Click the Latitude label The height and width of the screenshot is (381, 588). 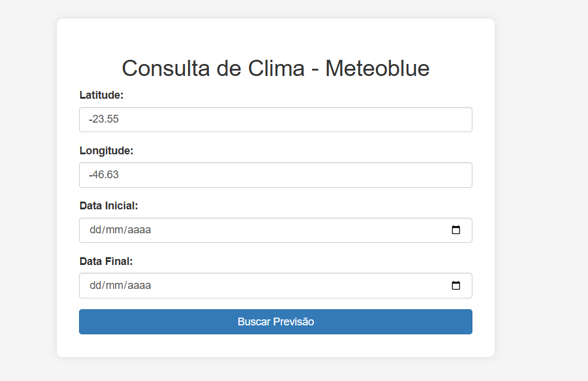[101, 95]
